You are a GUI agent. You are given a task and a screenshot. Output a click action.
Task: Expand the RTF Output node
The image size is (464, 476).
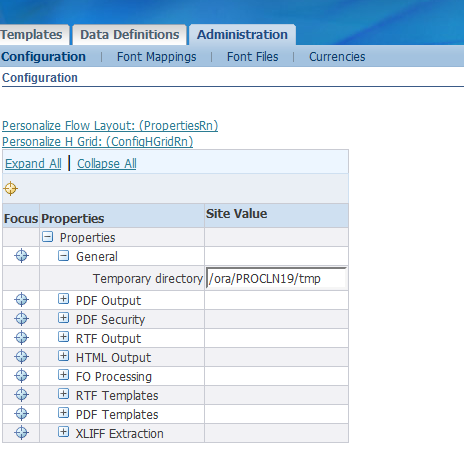(x=63, y=337)
